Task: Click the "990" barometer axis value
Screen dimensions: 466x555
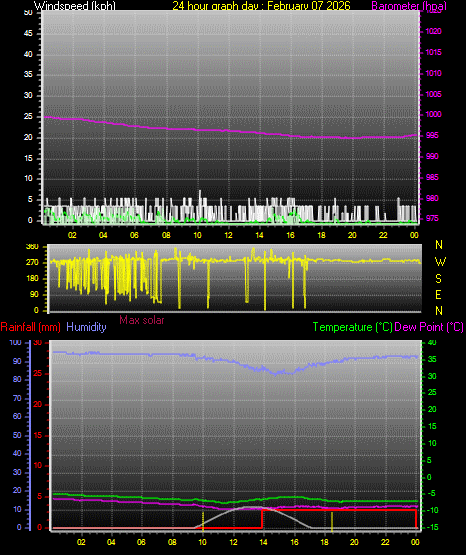Action: (x=432, y=156)
